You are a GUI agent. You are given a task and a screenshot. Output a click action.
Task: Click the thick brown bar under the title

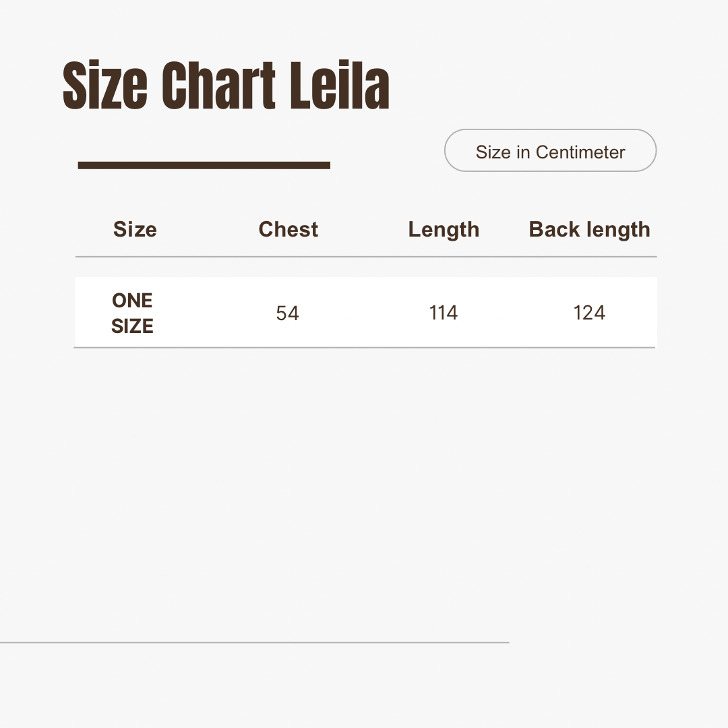204,165
